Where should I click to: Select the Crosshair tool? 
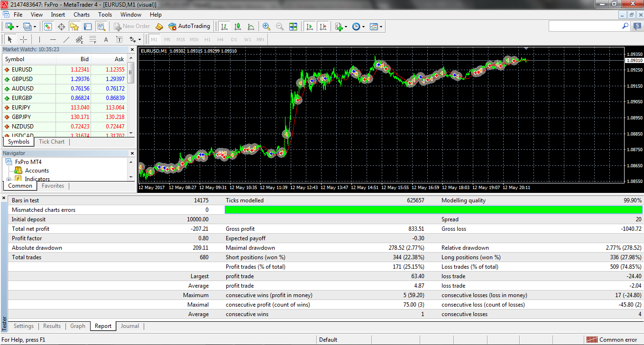point(23,39)
